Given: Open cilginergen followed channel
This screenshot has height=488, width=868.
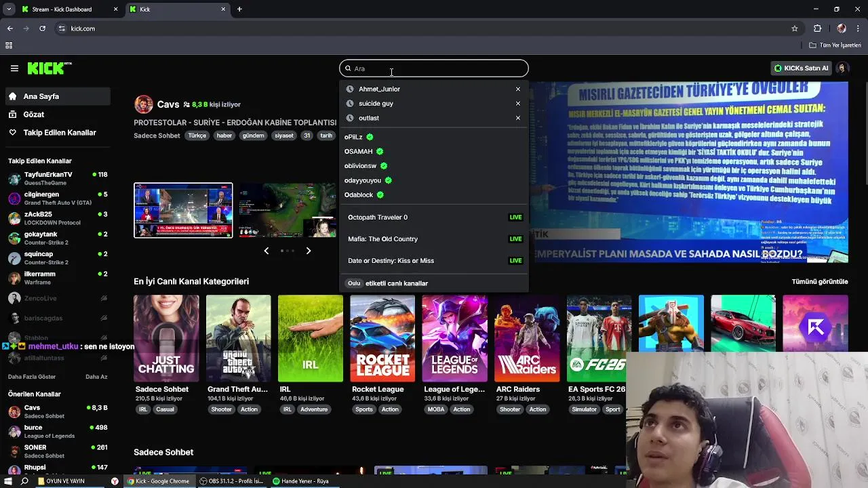Looking at the screenshot, I should pos(58,199).
